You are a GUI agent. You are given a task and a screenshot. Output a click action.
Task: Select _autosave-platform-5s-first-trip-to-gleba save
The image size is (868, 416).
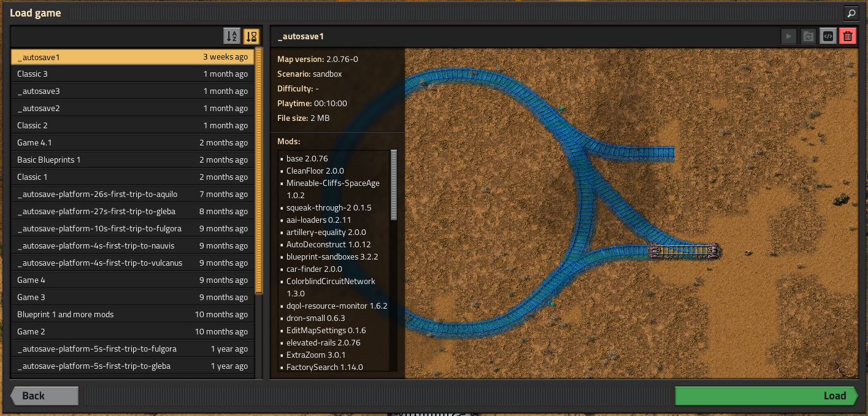click(x=133, y=366)
